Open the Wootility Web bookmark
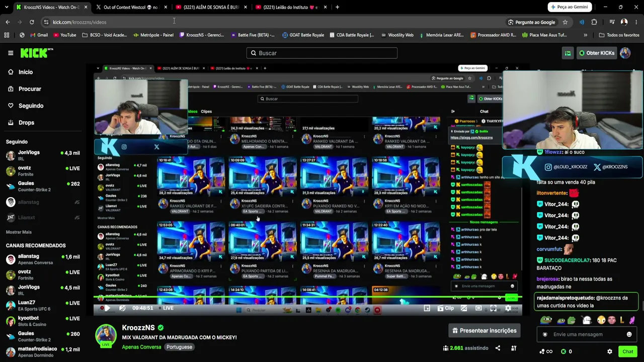Viewport: 644px width, 362px height. (397, 35)
